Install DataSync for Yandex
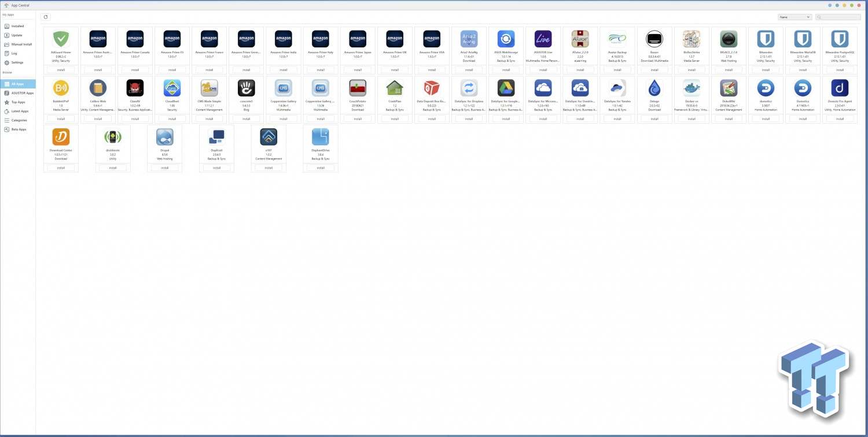 [x=617, y=118]
